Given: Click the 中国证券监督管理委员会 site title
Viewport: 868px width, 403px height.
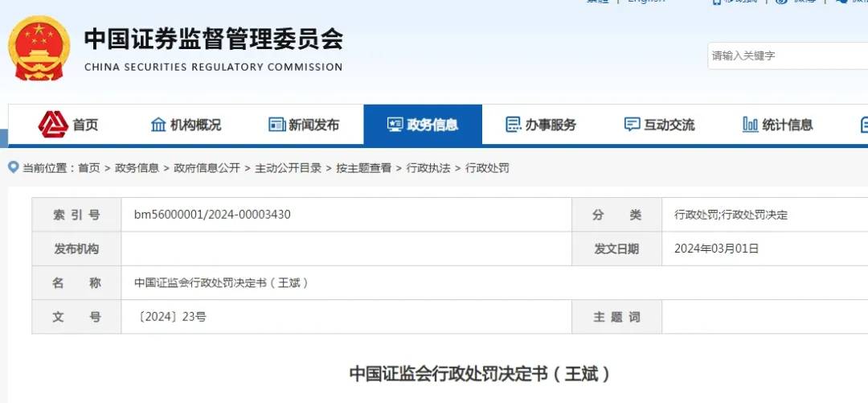Looking at the screenshot, I should [214, 39].
